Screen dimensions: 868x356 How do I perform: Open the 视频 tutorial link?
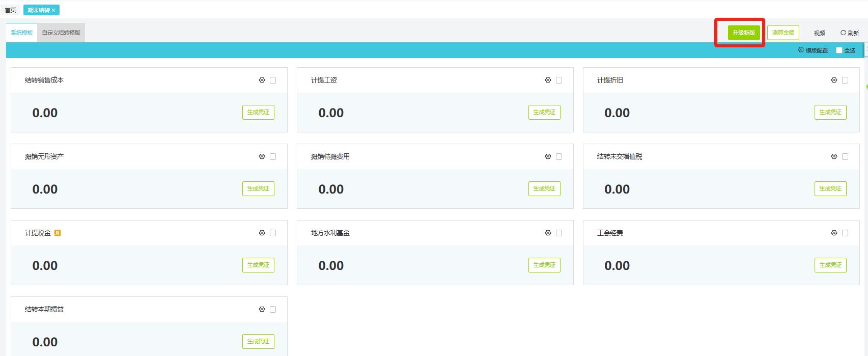(819, 33)
